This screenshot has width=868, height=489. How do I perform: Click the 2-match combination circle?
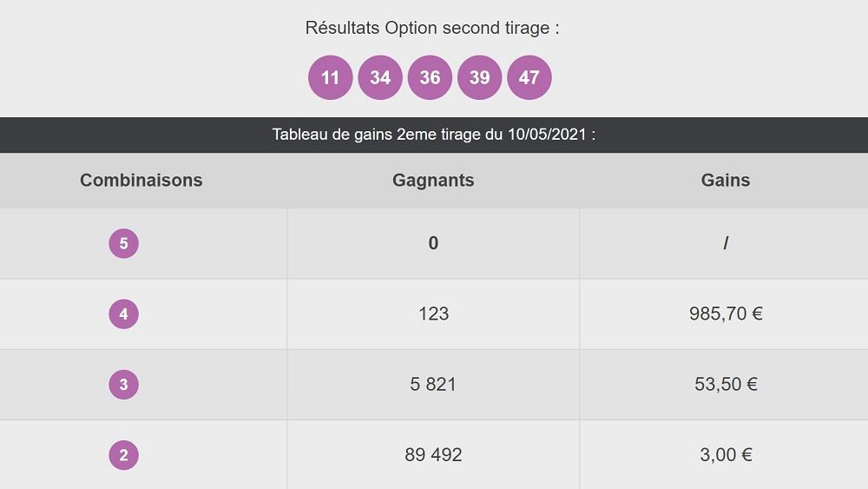[123, 454]
